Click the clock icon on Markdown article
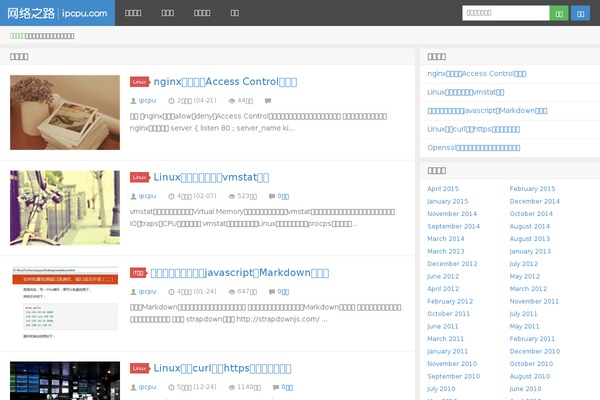This screenshot has height=400, width=600. pos(171,292)
